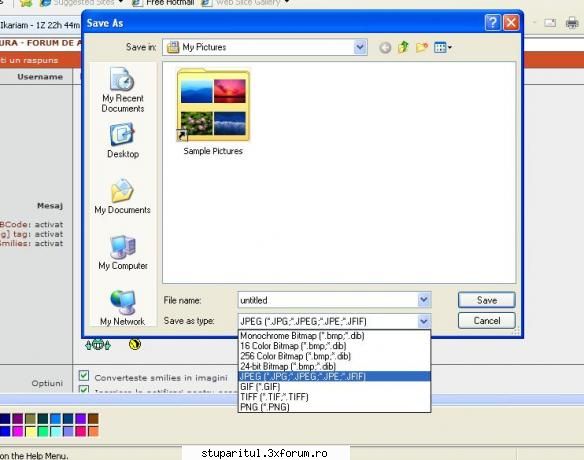Pick the bright green Paint swatch
The image size is (584, 460).
43,431
